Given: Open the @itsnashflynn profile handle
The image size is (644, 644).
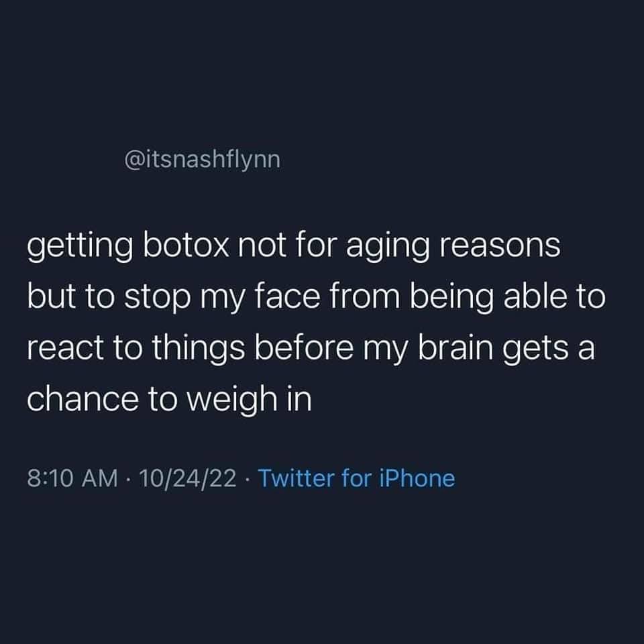Looking at the screenshot, I should point(202,160).
